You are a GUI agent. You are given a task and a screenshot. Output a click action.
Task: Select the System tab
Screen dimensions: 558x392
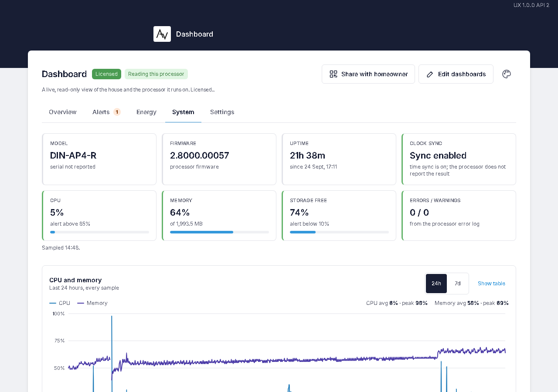(183, 112)
